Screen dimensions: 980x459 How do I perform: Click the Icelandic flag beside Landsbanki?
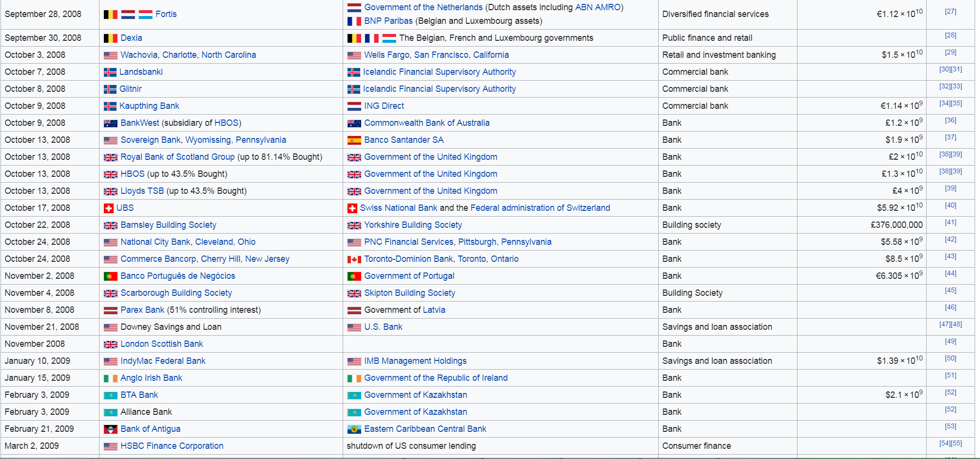(110, 72)
